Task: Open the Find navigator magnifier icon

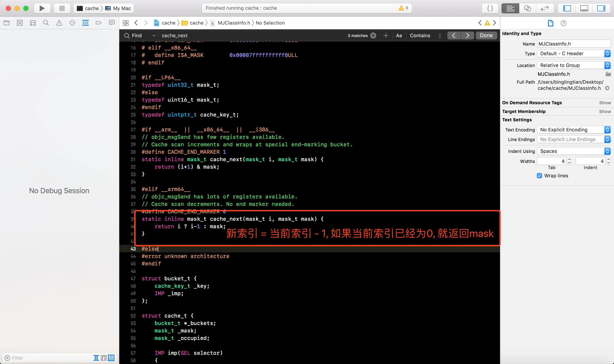Action: pyautogui.click(x=46, y=23)
